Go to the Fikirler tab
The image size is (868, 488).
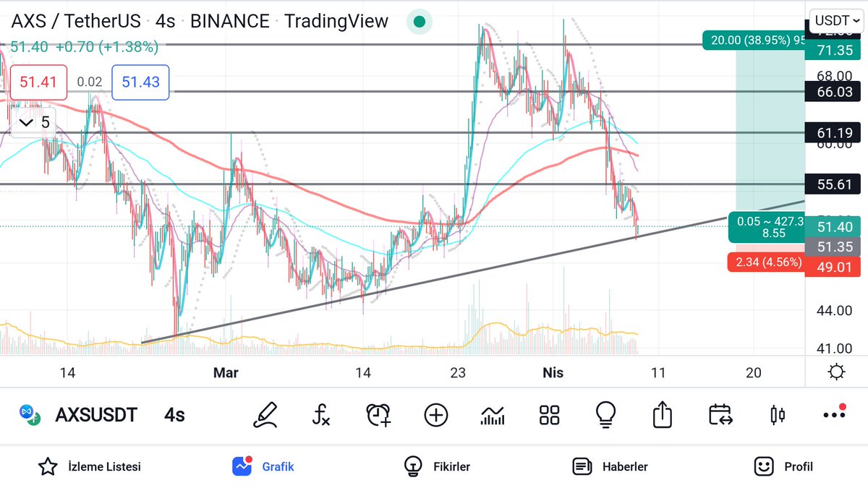click(x=437, y=466)
